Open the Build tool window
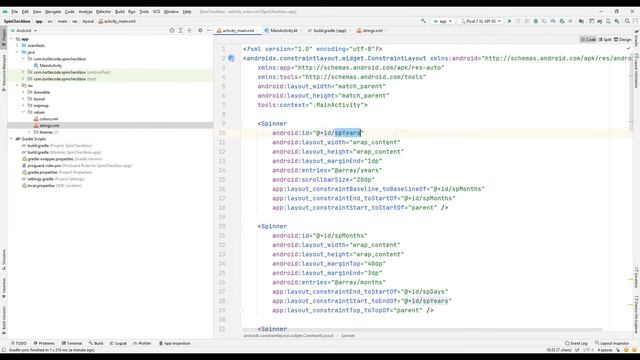Viewport: 640px width, 360px height. (x=96, y=343)
